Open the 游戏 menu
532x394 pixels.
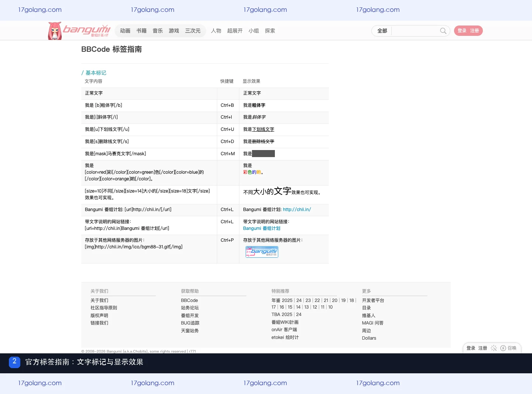click(x=174, y=31)
